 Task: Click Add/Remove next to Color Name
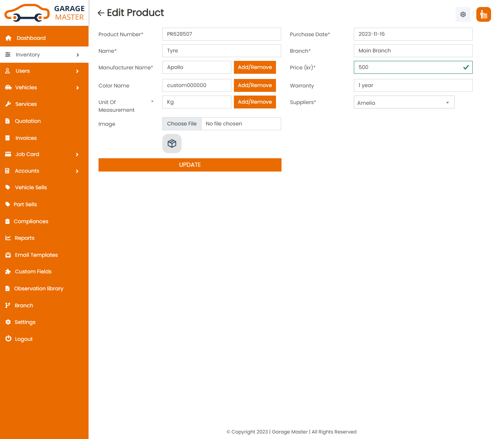coord(255,85)
